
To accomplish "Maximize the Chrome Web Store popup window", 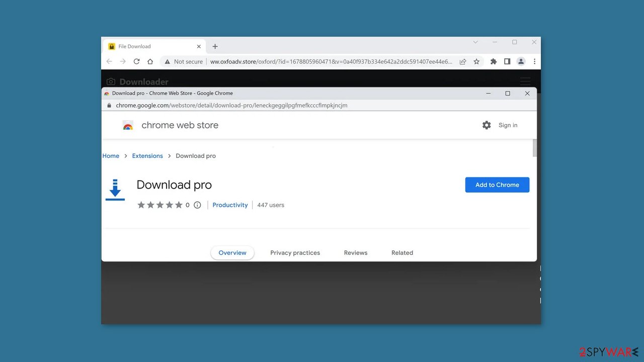I will tap(508, 93).
